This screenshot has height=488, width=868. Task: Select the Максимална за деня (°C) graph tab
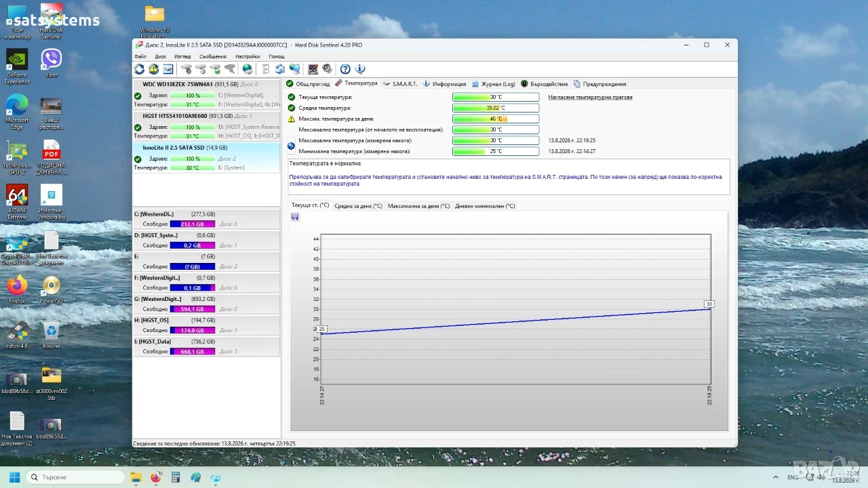pos(418,206)
